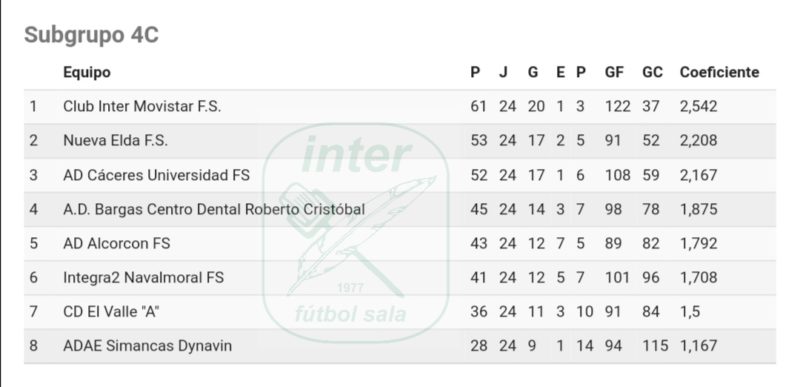Click the GC column header
The image size is (800, 387).
652,72
